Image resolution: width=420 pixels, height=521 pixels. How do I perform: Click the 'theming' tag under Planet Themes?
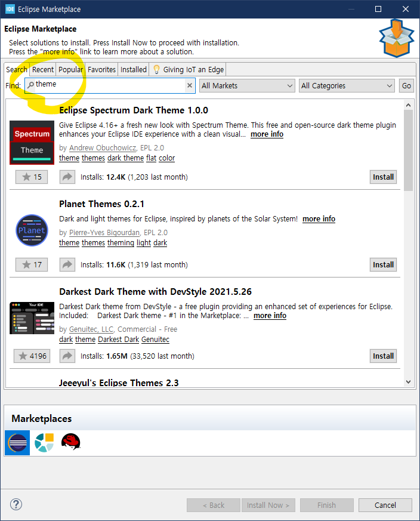coord(121,242)
